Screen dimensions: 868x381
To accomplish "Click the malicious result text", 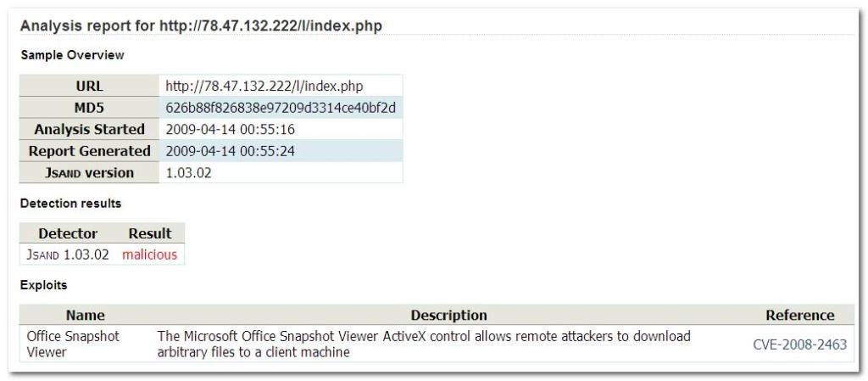I will [x=149, y=255].
